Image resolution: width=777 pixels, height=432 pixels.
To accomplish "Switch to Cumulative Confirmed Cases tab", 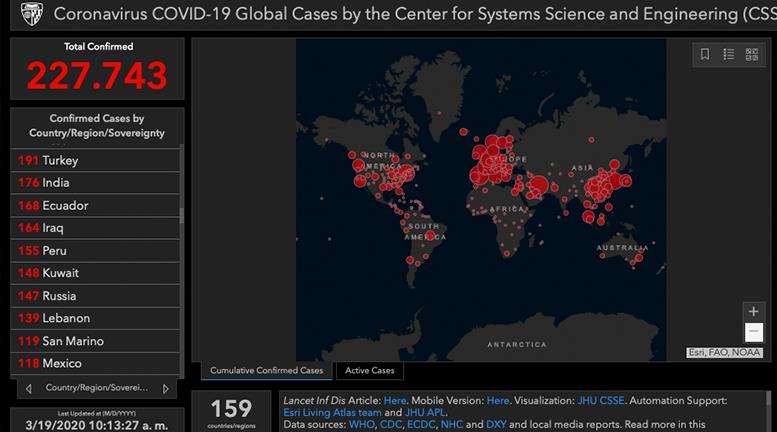I will coord(267,371).
